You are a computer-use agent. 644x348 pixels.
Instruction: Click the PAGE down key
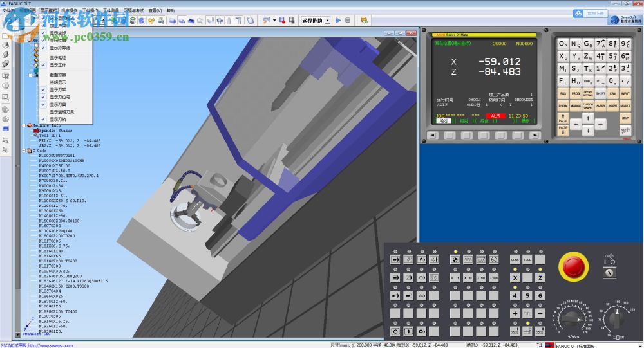(563, 130)
